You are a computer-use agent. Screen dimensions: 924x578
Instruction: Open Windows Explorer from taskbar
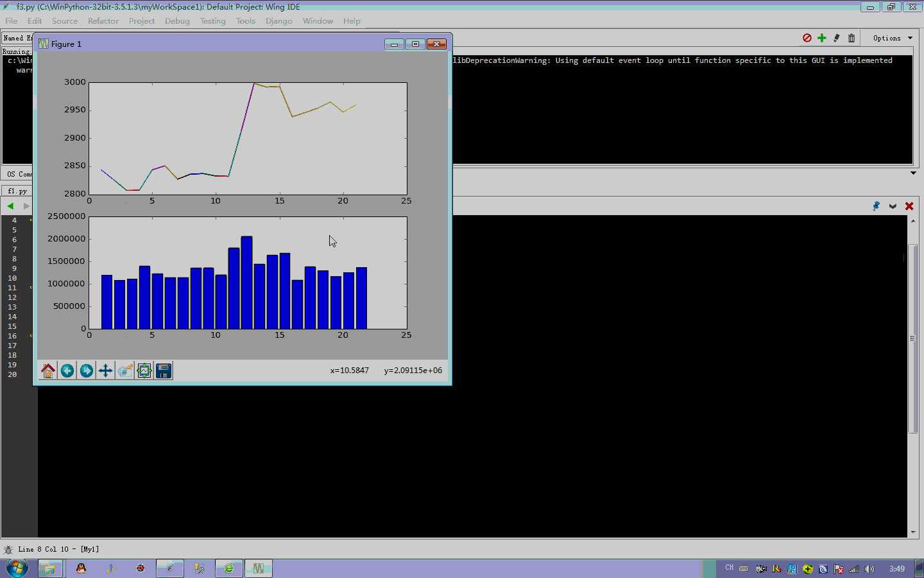[50, 568]
